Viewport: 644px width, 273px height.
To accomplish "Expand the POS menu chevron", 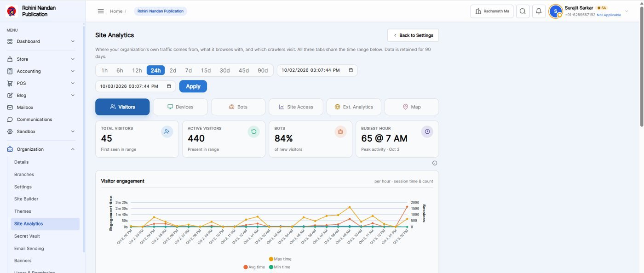I will 73,83.
